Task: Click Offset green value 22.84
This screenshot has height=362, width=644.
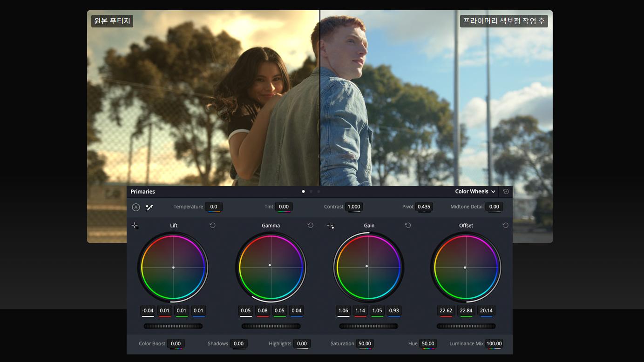Action: pos(466,310)
